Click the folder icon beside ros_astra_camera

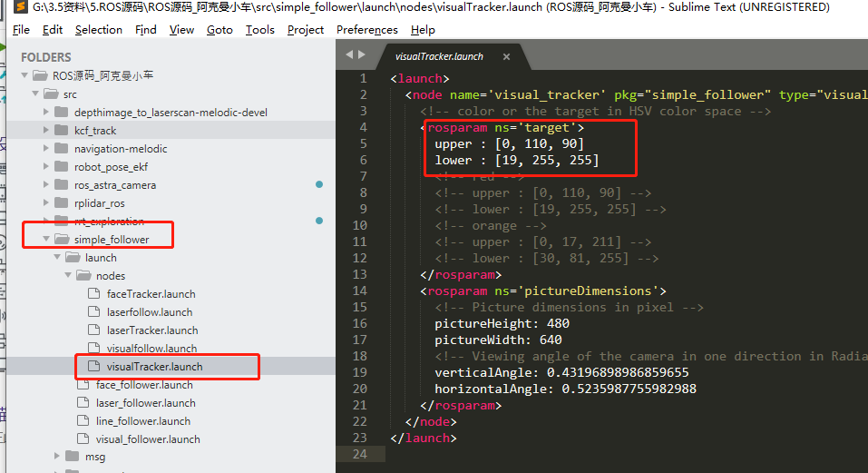tap(61, 185)
